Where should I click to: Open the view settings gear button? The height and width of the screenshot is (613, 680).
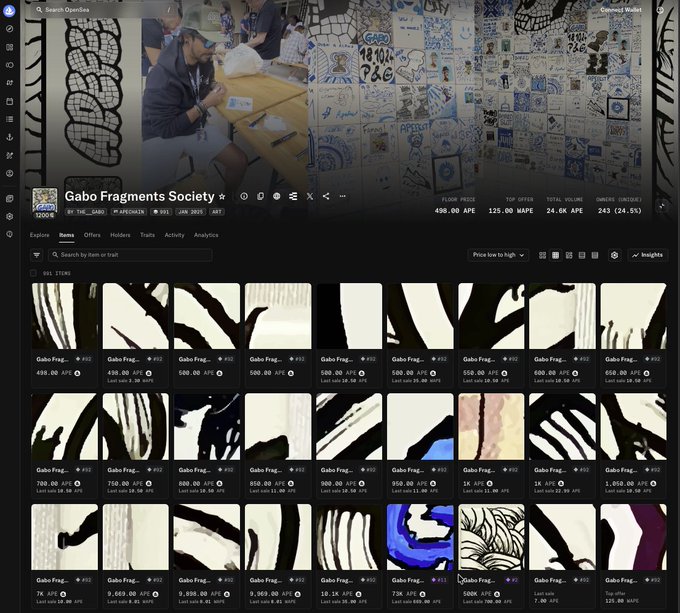(x=615, y=255)
